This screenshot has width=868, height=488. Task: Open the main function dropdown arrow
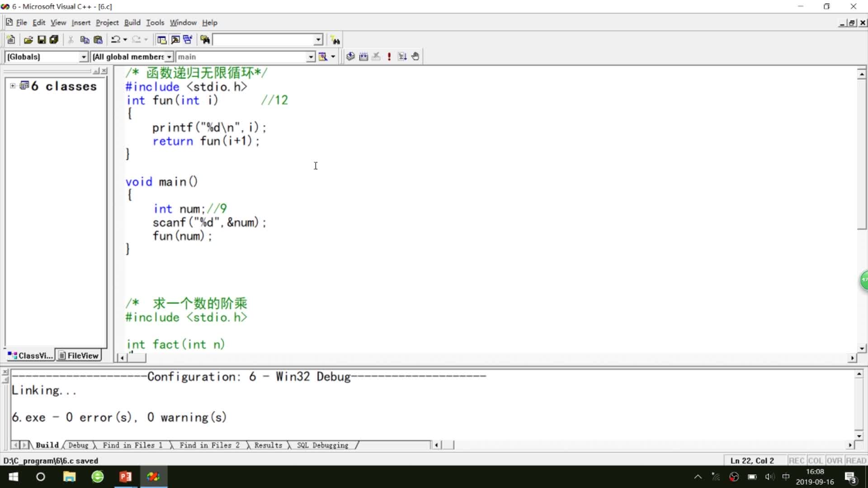tap(311, 56)
